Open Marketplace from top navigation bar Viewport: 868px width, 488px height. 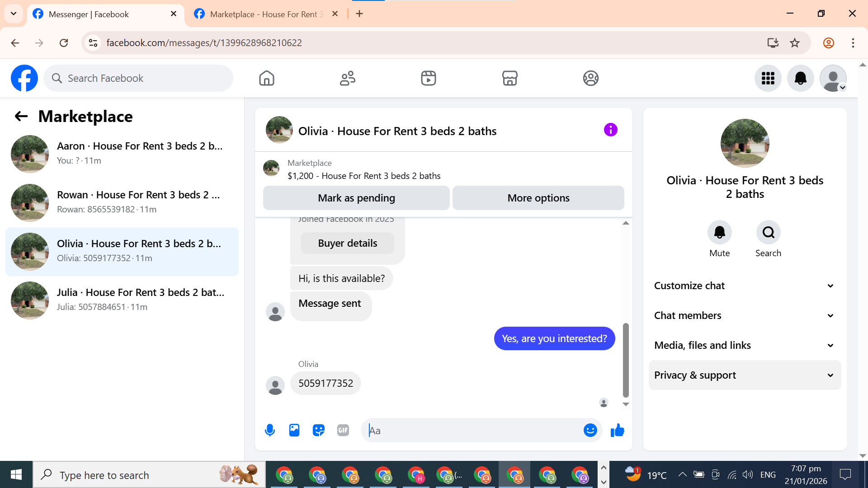[509, 78]
